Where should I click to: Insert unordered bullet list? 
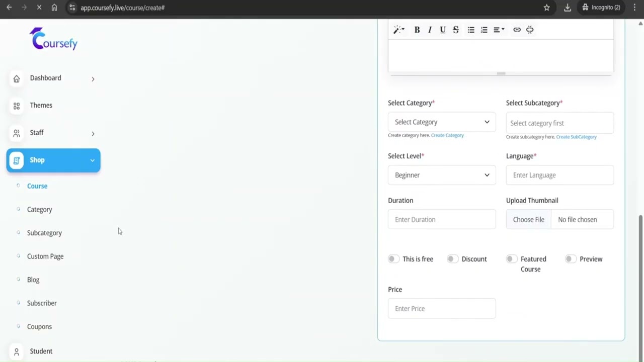pos(471,30)
